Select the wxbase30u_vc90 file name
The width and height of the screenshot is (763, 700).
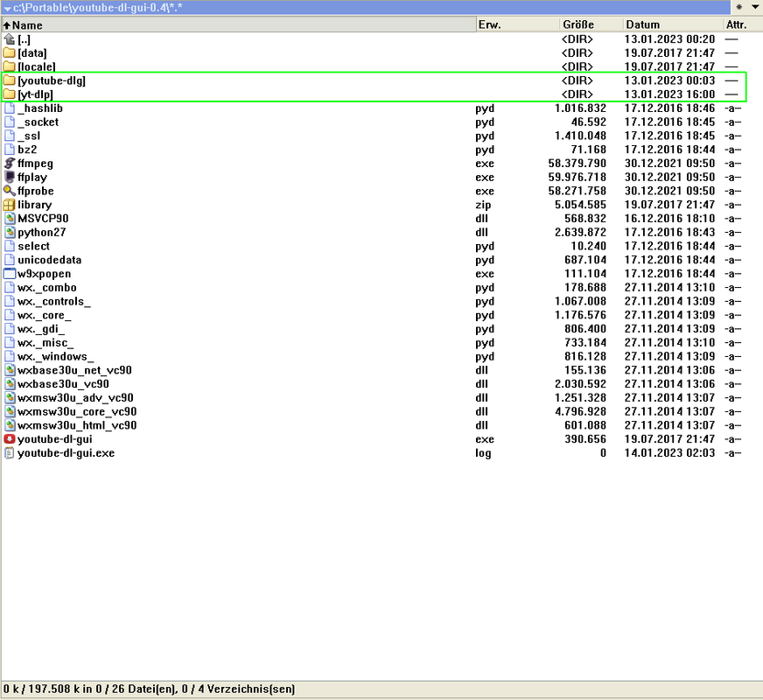coord(63,384)
